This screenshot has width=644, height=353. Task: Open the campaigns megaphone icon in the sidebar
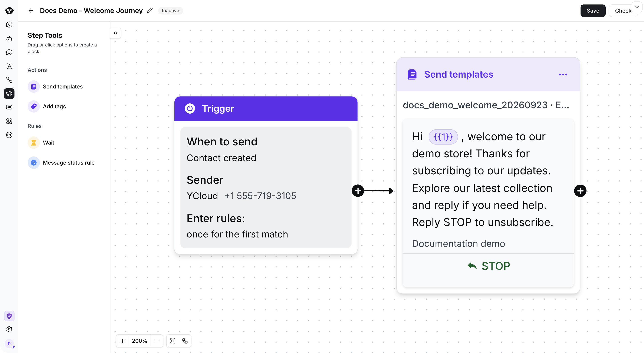tap(9, 94)
